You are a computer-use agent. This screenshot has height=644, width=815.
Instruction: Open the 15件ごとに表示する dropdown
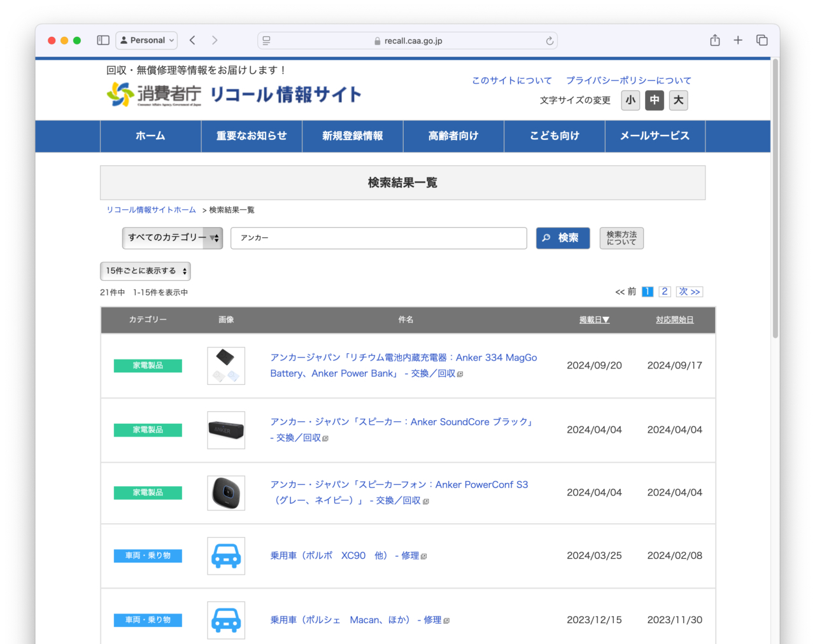(x=145, y=271)
